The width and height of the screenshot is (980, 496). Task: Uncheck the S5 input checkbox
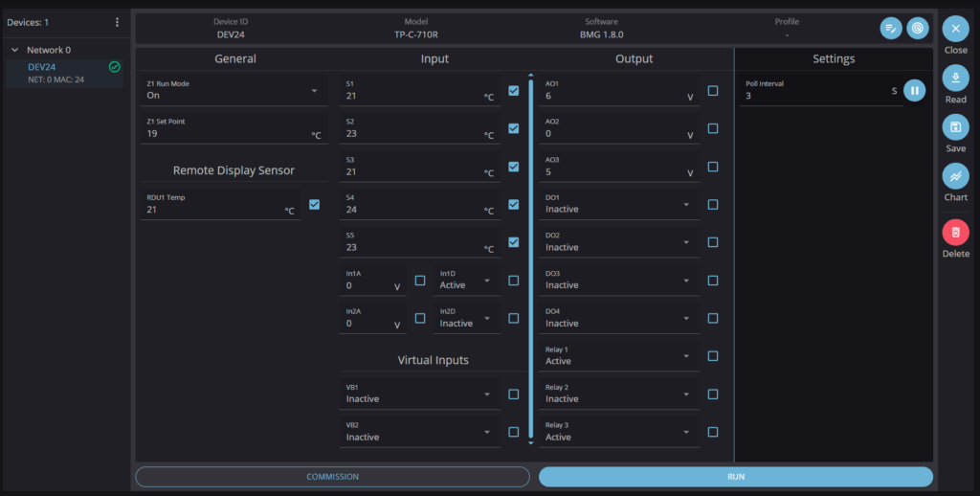click(513, 242)
